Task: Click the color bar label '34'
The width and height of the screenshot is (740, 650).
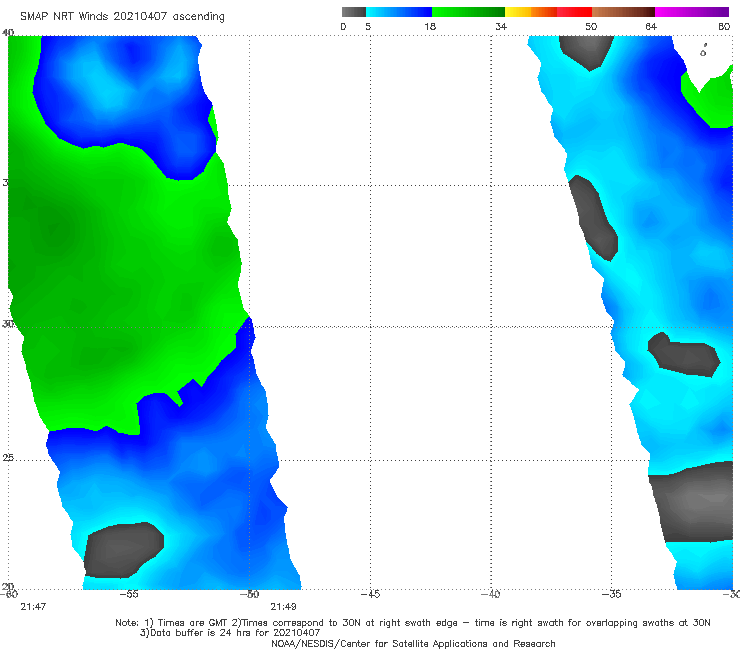Action: [x=501, y=26]
